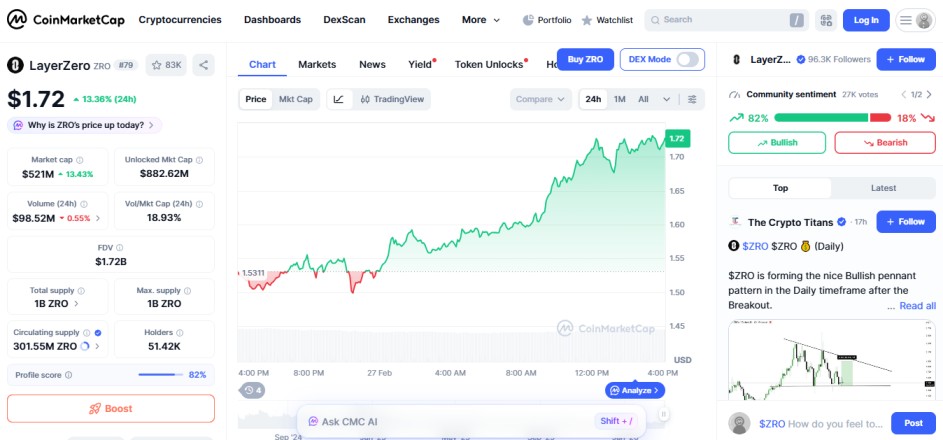This screenshot has height=440, width=943.
Task: Open DexScan menu
Action: click(344, 20)
